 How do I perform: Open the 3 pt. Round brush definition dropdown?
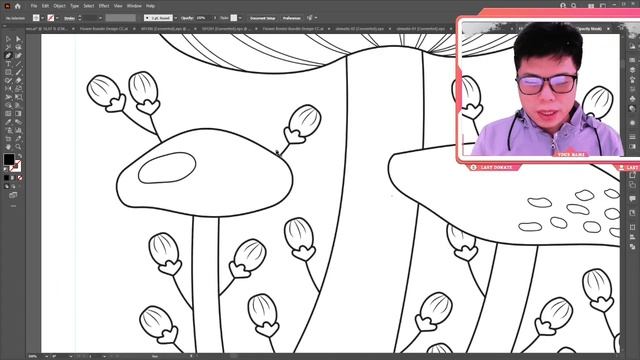[176, 18]
